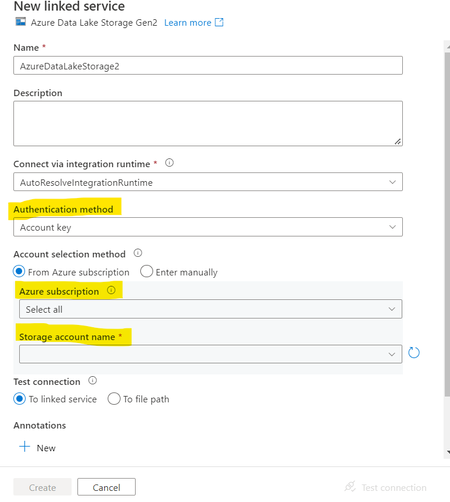This screenshot has width=450, height=502.
Task: Open the Azure subscription Select all dropdown
Action: click(211, 309)
